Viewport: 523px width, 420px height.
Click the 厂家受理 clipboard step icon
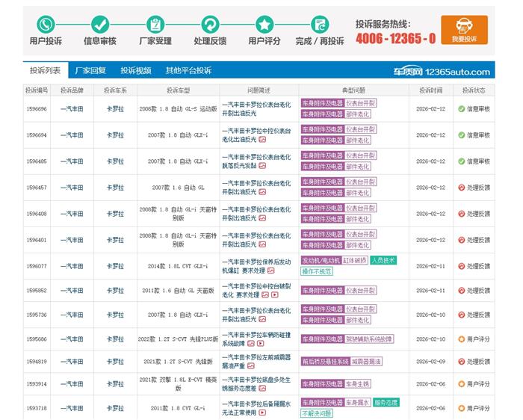click(x=155, y=23)
